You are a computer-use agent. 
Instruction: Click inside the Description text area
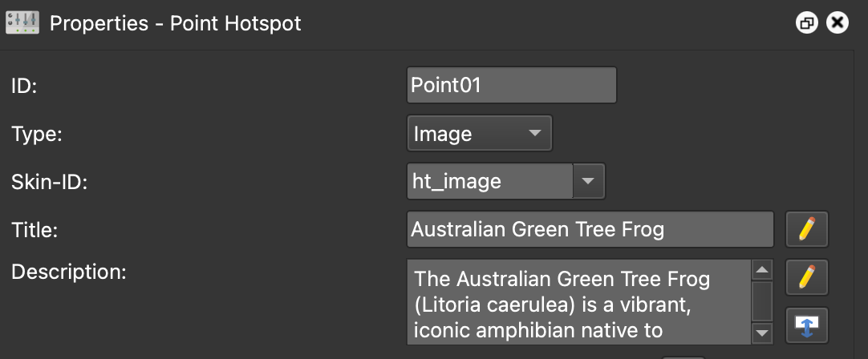(x=579, y=302)
